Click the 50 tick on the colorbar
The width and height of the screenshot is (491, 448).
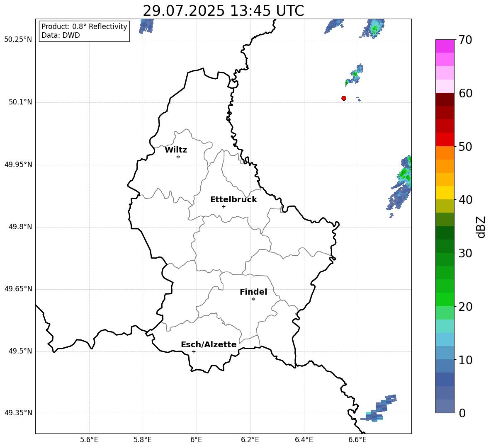pos(465,146)
